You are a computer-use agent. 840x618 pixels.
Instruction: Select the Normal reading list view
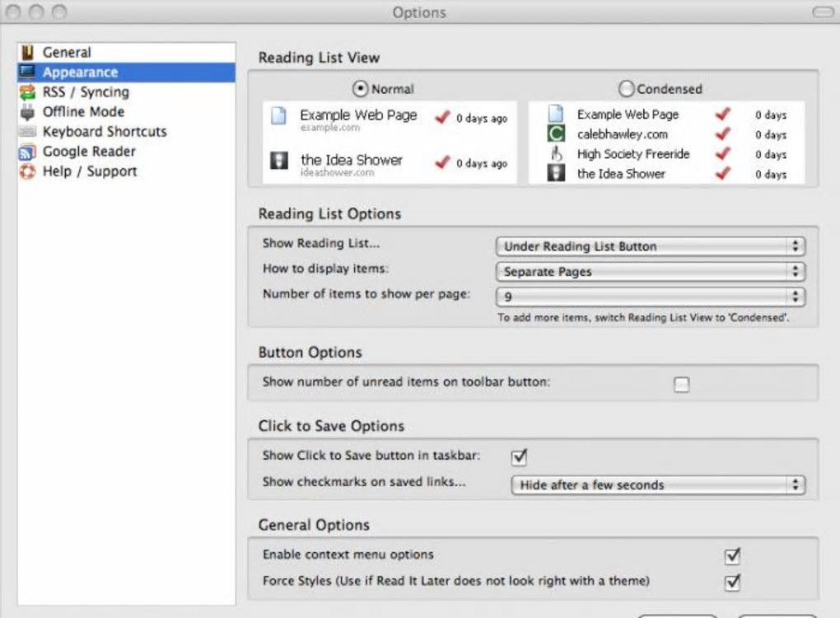tap(361, 88)
